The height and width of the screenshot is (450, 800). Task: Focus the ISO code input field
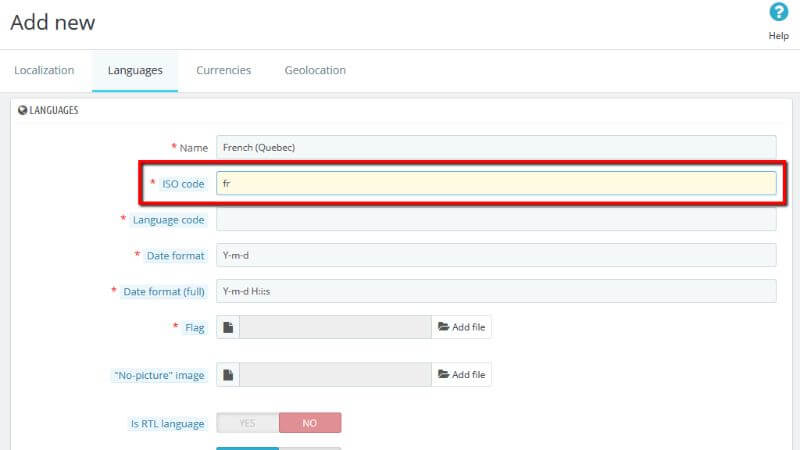point(496,183)
